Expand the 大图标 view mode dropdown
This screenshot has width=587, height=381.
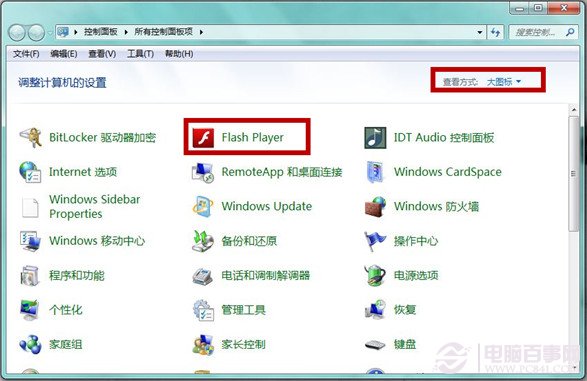click(504, 82)
